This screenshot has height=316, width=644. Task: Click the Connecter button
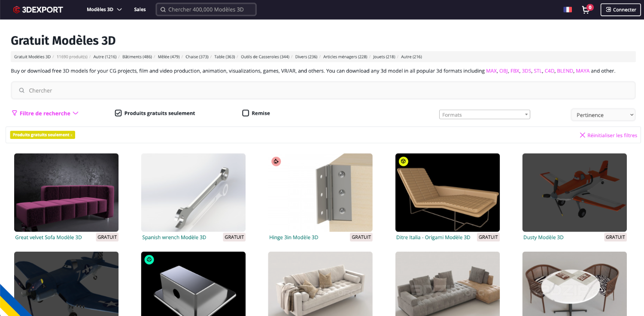tap(620, 9)
